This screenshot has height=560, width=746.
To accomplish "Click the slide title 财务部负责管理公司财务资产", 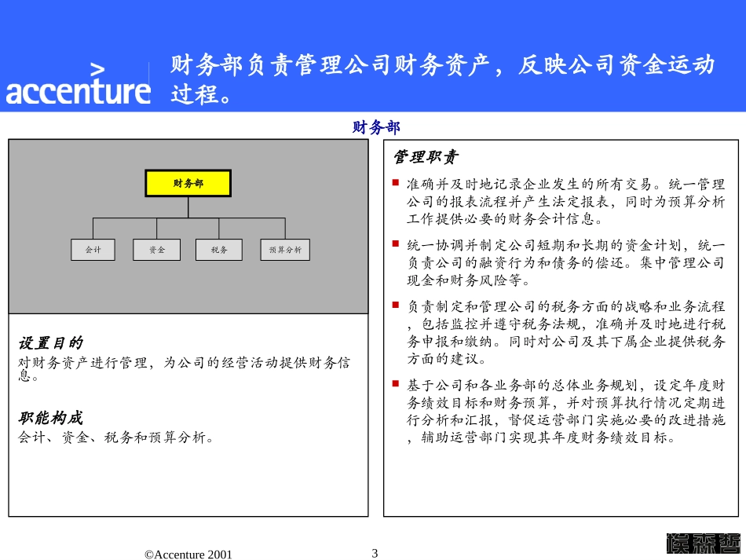I will click(442, 79).
